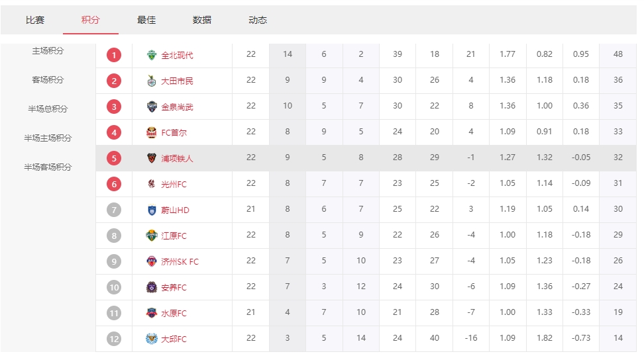This screenshot has width=644, height=354.
Task: Go to the 动态 tab
Action: coord(258,20)
